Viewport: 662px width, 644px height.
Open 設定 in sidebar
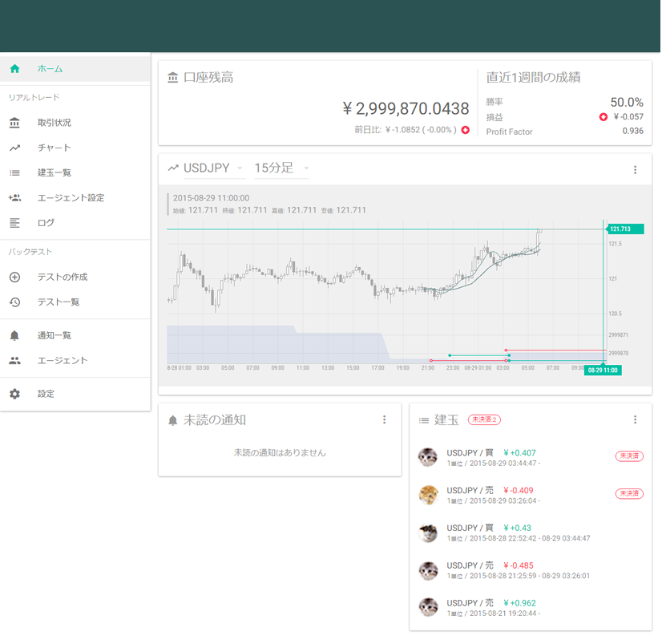point(75,394)
